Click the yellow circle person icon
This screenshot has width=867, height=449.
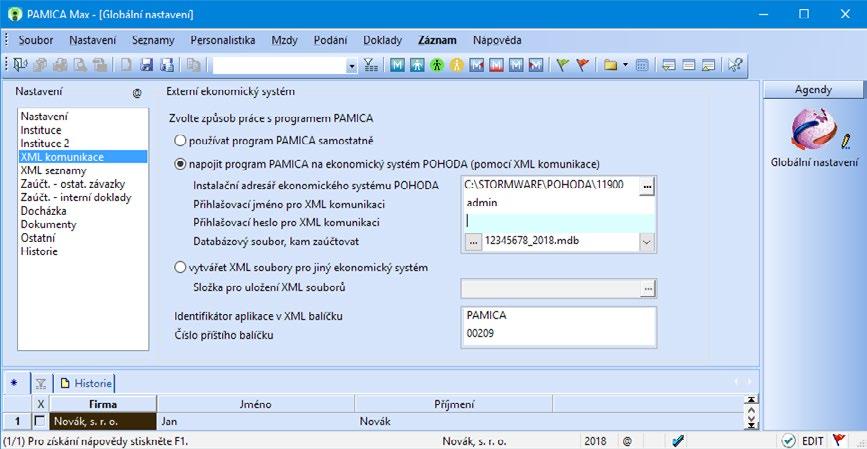click(457, 65)
